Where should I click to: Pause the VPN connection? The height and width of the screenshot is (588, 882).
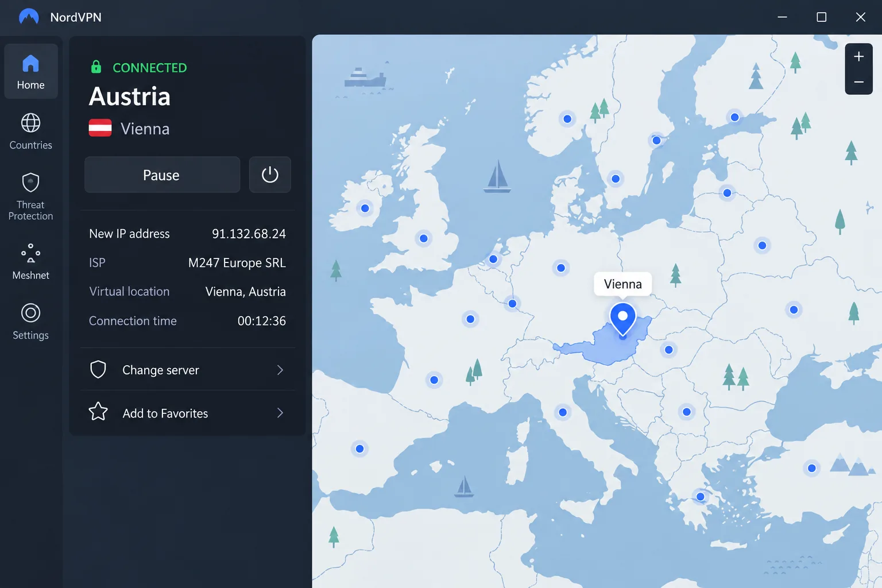[x=162, y=175]
